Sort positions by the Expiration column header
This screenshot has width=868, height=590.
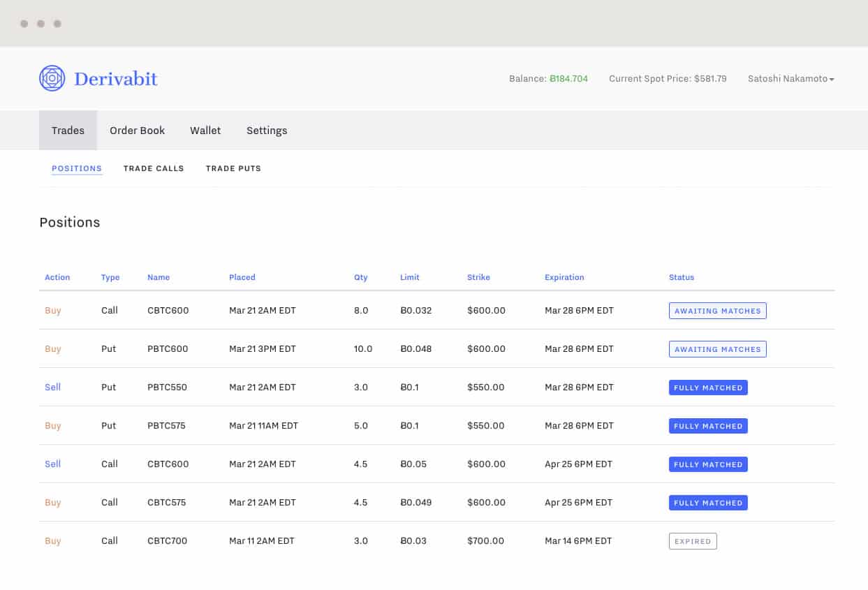pos(564,277)
